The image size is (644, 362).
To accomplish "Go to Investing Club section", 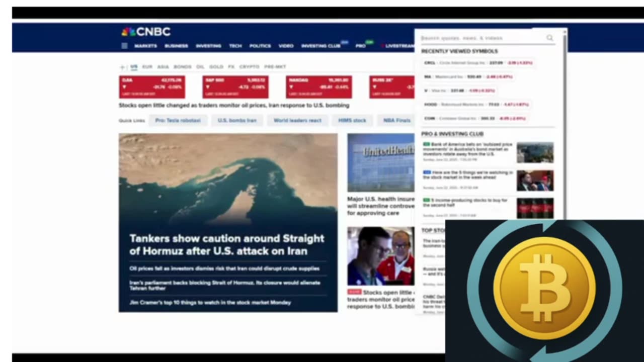I will coord(321,46).
